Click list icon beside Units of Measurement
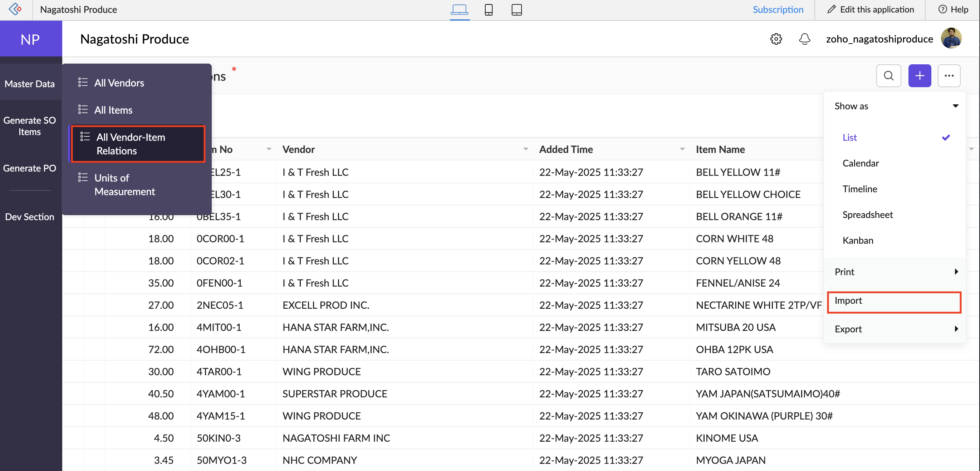 coord(83,177)
